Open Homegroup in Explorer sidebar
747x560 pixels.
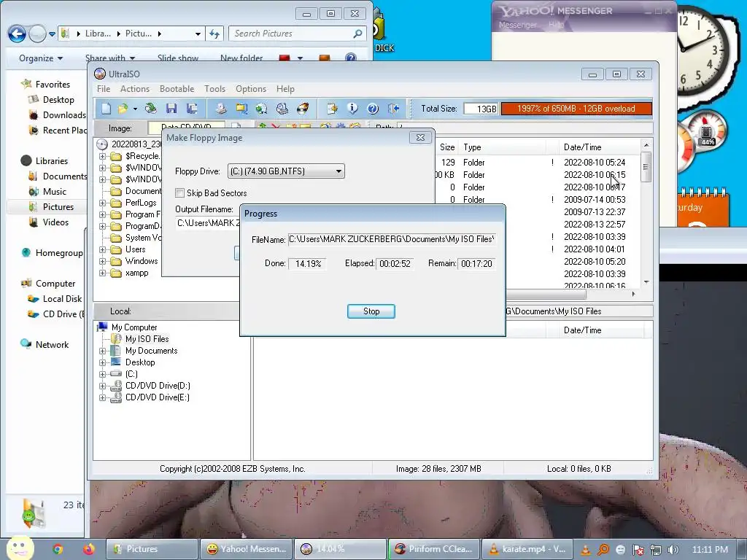tap(58, 253)
